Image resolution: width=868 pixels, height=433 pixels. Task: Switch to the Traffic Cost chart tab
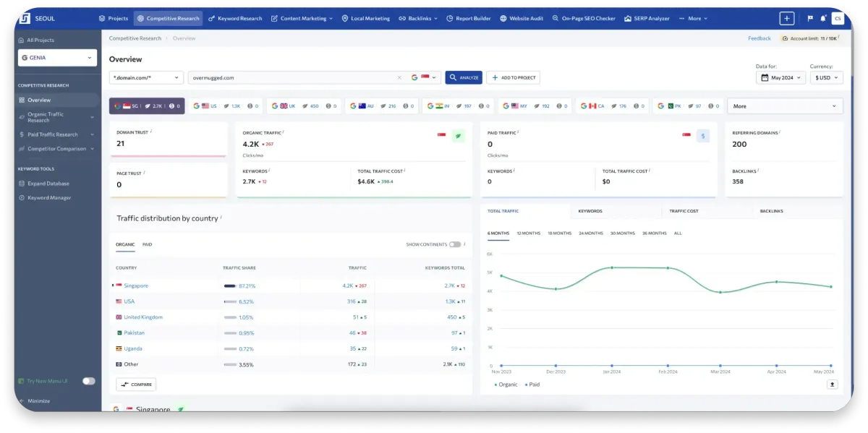[x=684, y=211]
